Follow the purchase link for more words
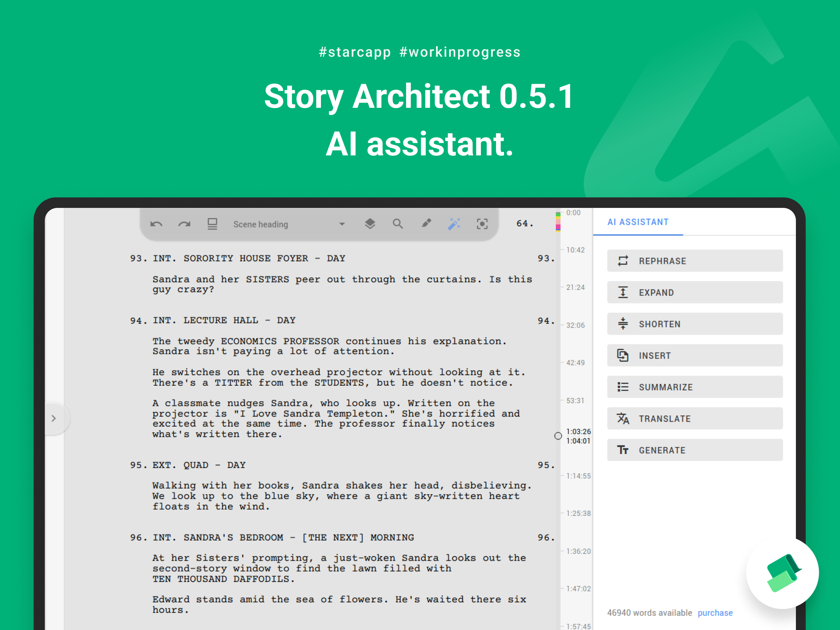The width and height of the screenshot is (840, 630). point(715,613)
